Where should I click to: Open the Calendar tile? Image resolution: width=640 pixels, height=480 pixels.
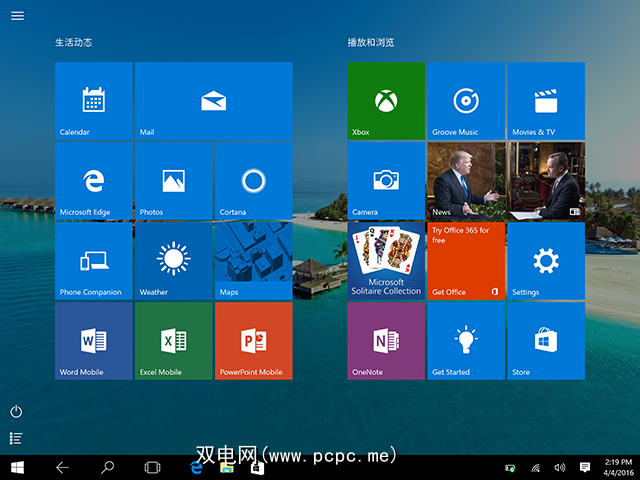pyautogui.click(x=94, y=100)
